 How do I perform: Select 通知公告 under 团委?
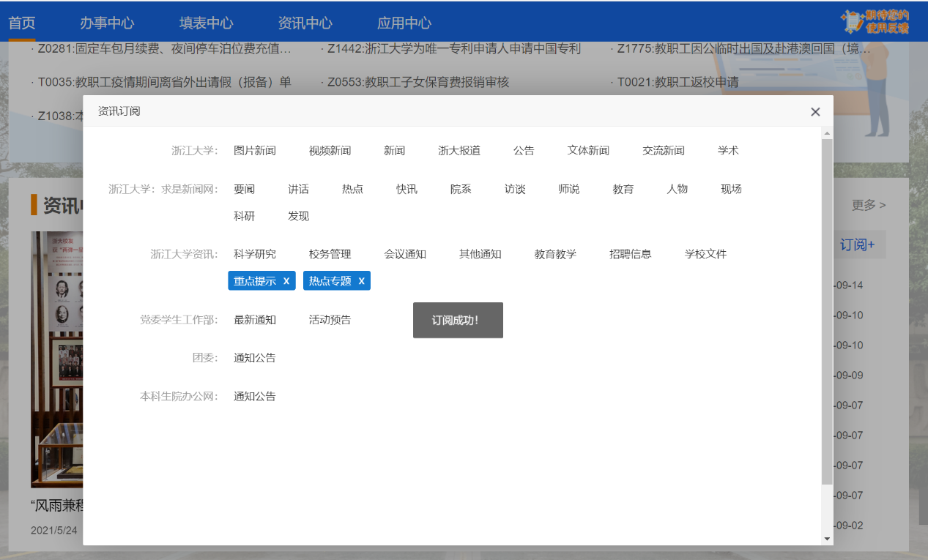[255, 358]
